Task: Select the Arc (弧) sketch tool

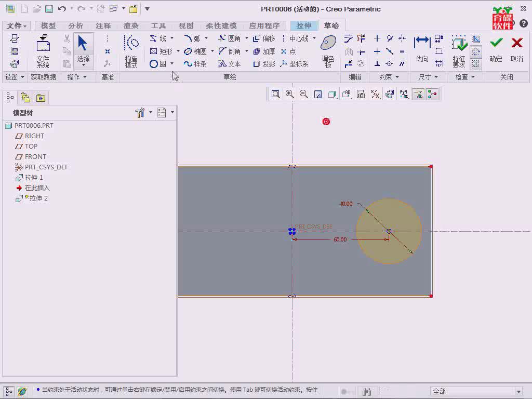Action: [192, 38]
